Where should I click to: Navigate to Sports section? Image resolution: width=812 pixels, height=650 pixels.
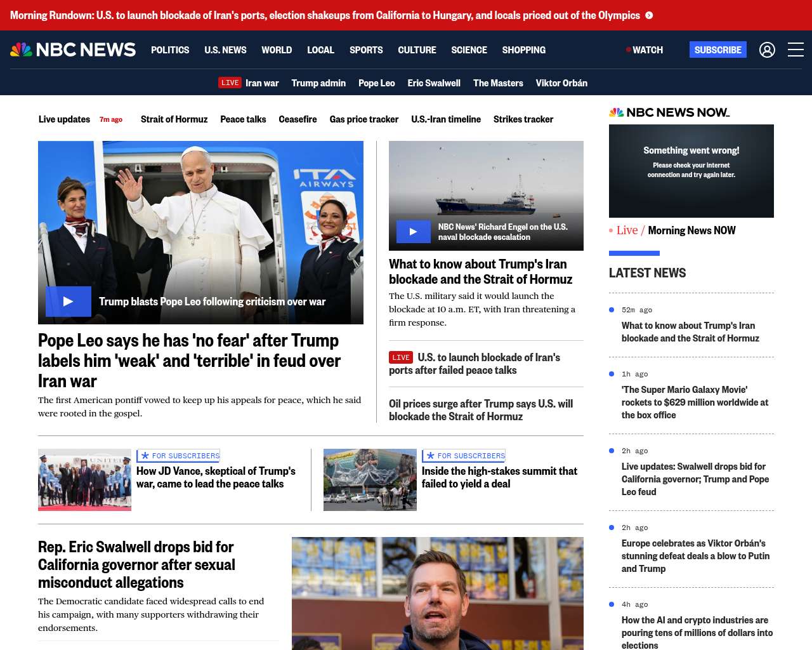pos(366,50)
